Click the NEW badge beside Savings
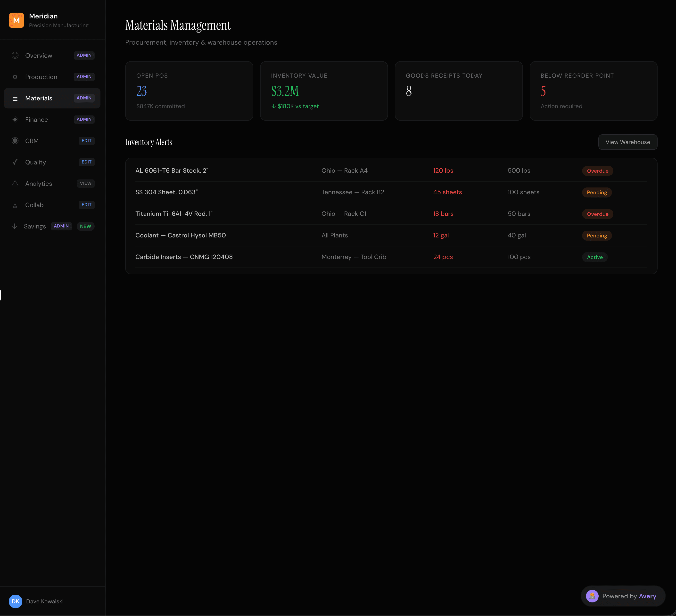Screen dimensions: 676x616 85,227
